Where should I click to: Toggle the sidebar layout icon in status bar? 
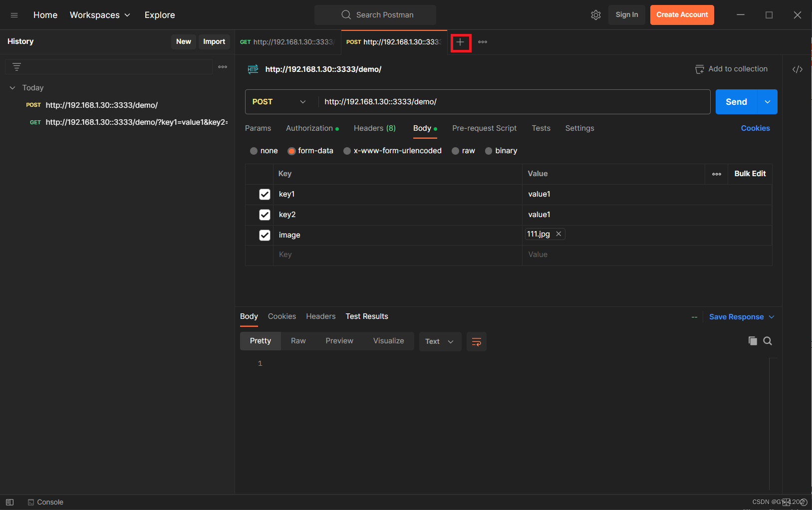9,502
